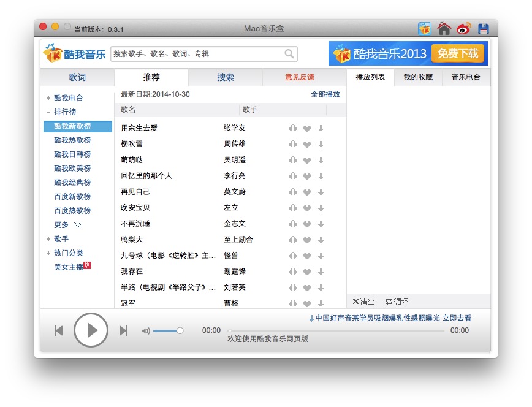Download 用余生去爱 with arrow icon
This screenshot has height=407, width=532.
(x=321, y=128)
